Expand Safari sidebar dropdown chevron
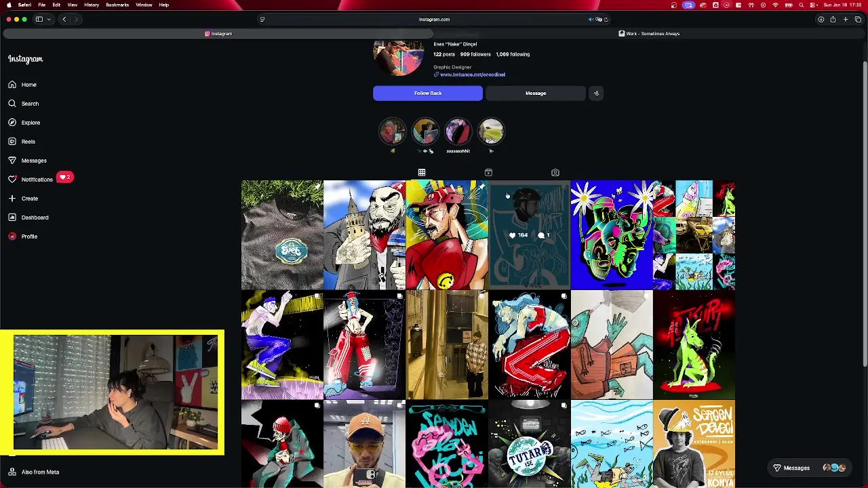 48,19
